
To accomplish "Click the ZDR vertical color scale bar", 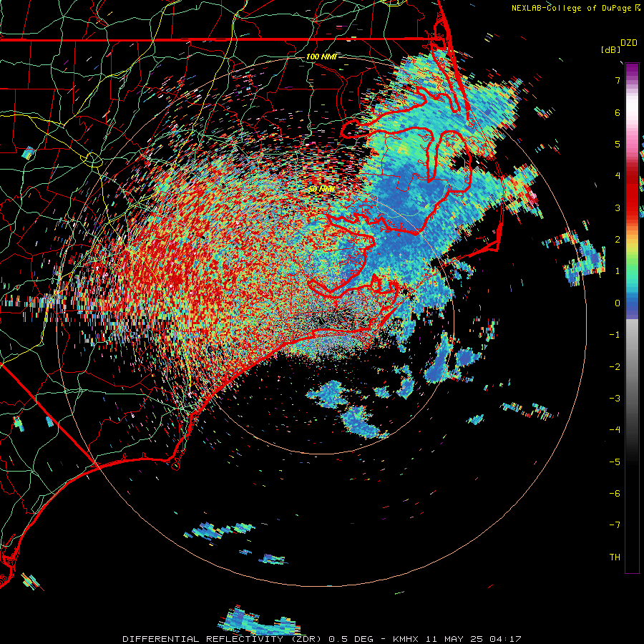I will pos(632,318).
